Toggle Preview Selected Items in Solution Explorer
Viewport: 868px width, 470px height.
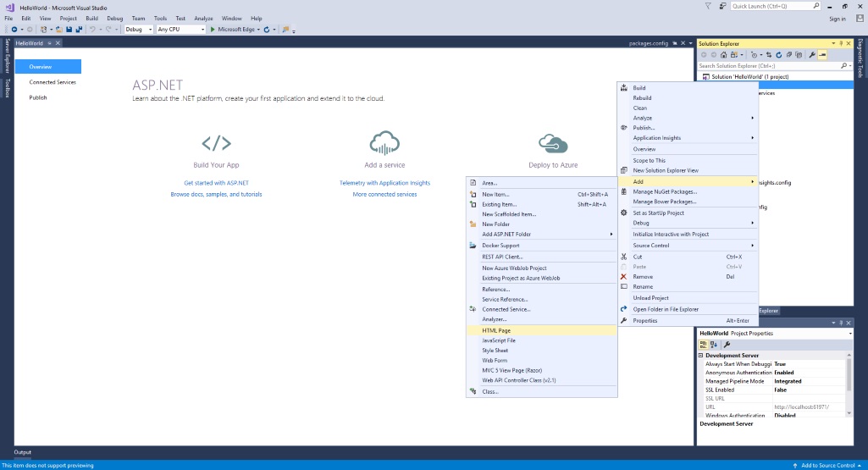pyautogui.click(x=821, y=54)
